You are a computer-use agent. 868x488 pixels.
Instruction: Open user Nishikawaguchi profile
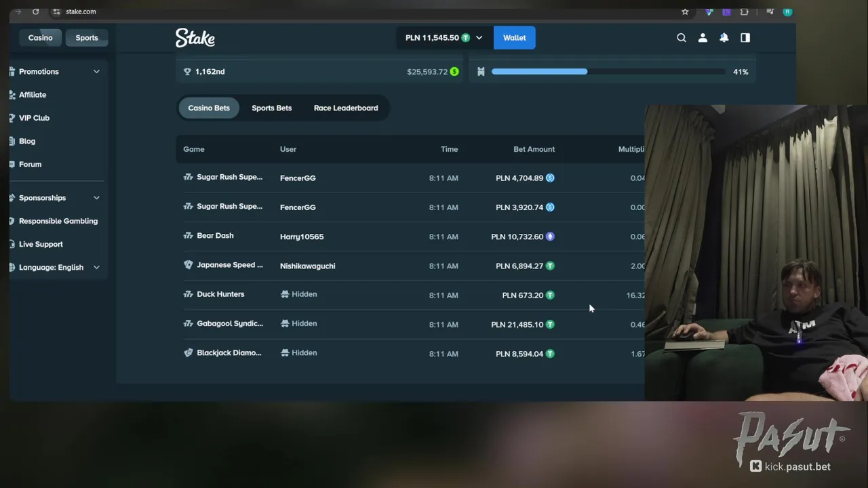click(307, 266)
